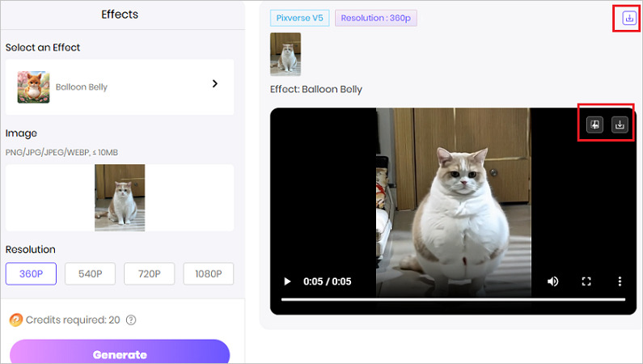Click the Generate button
The image size is (643, 364).
pyautogui.click(x=120, y=352)
